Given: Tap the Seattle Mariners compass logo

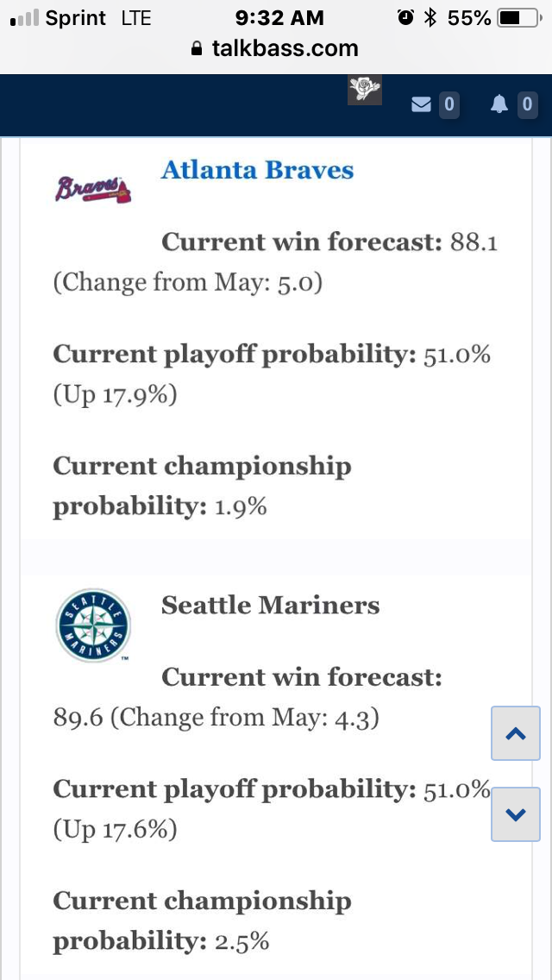Looking at the screenshot, I should point(93,625).
